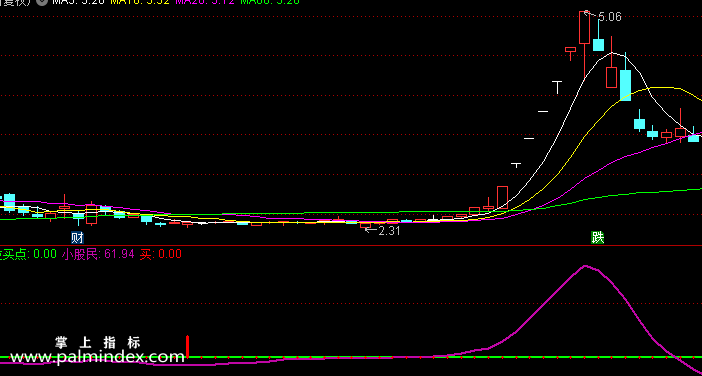The height and width of the screenshot is (376, 702).
Task: Click the yellow MA10 value label
Action: [x=140, y=1]
